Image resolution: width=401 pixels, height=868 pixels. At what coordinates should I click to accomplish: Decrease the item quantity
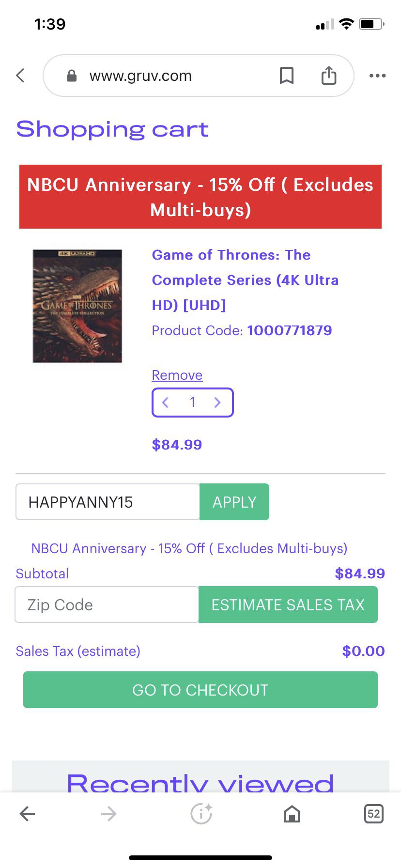pos(165,402)
